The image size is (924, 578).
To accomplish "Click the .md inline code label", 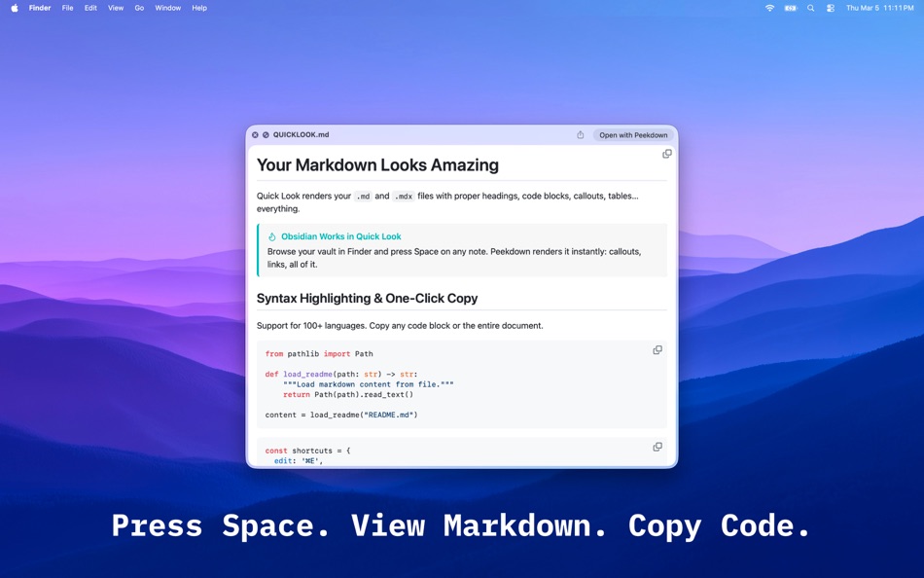I will coord(363,197).
